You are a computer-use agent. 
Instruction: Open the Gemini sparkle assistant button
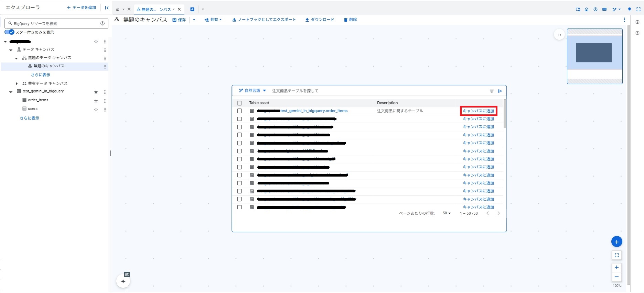tap(123, 281)
